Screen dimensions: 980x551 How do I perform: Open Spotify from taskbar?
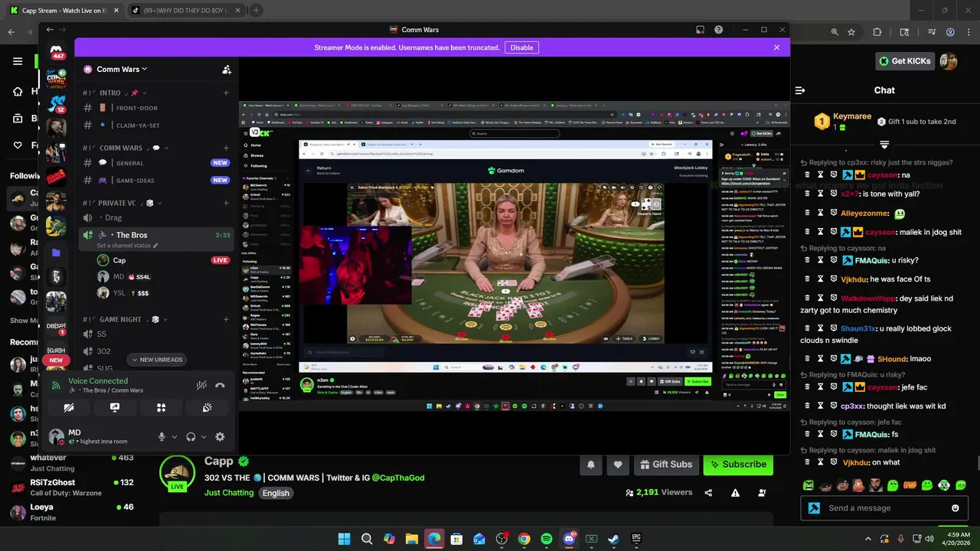click(x=547, y=539)
